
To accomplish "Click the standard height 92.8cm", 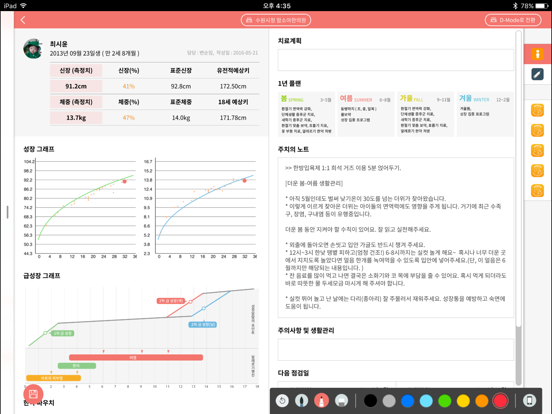I will [x=181, y=86].
